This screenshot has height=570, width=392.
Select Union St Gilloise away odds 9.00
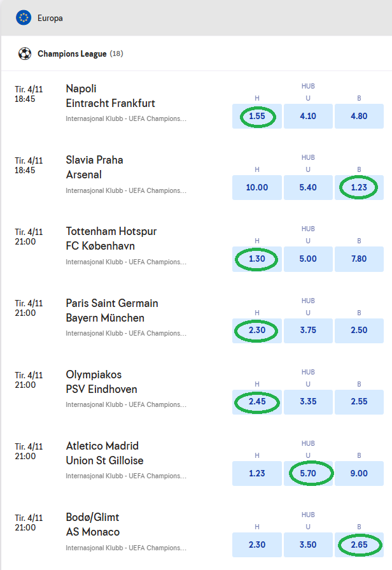coord(359,473)
